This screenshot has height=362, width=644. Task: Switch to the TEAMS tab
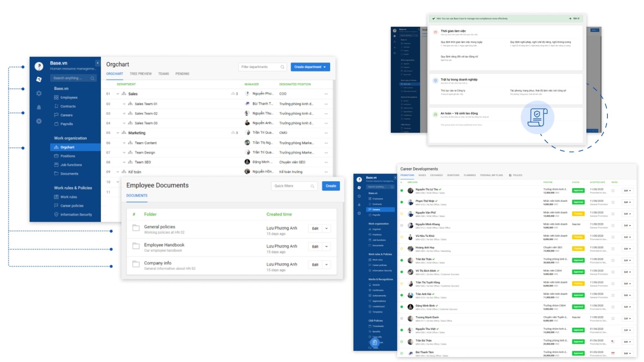click(164, 74)
